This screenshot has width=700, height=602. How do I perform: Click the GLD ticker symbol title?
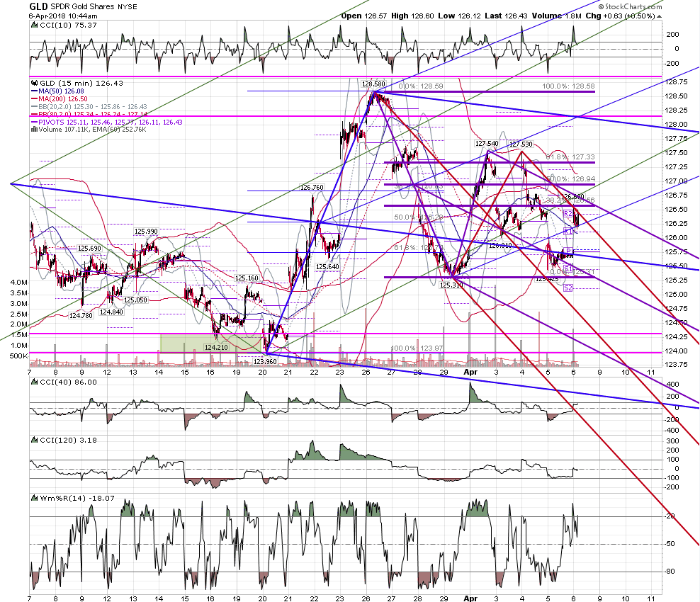pos(39,6)
